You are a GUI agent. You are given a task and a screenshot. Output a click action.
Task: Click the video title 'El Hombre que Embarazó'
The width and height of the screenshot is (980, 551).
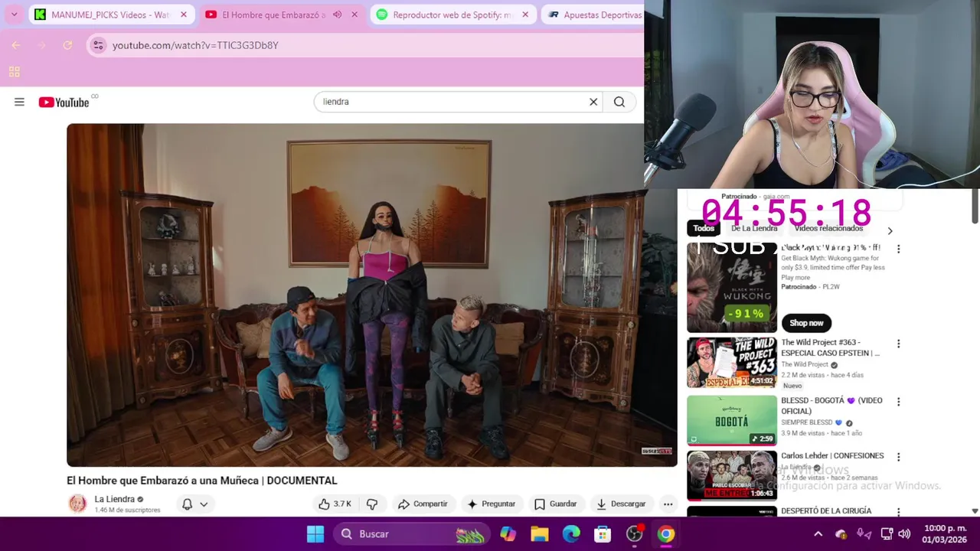pos(202,481)
